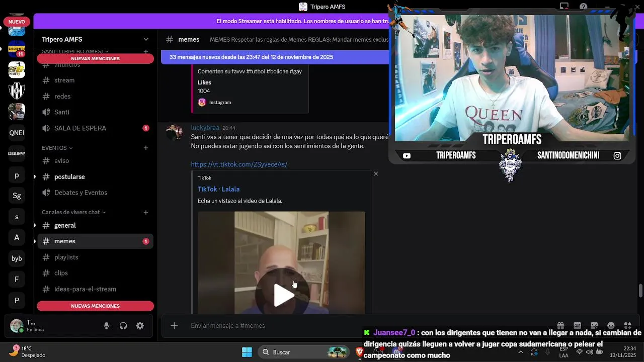644x362 pixels.
Task: Open the Sg server in sidebar
Action: point(17,196)
